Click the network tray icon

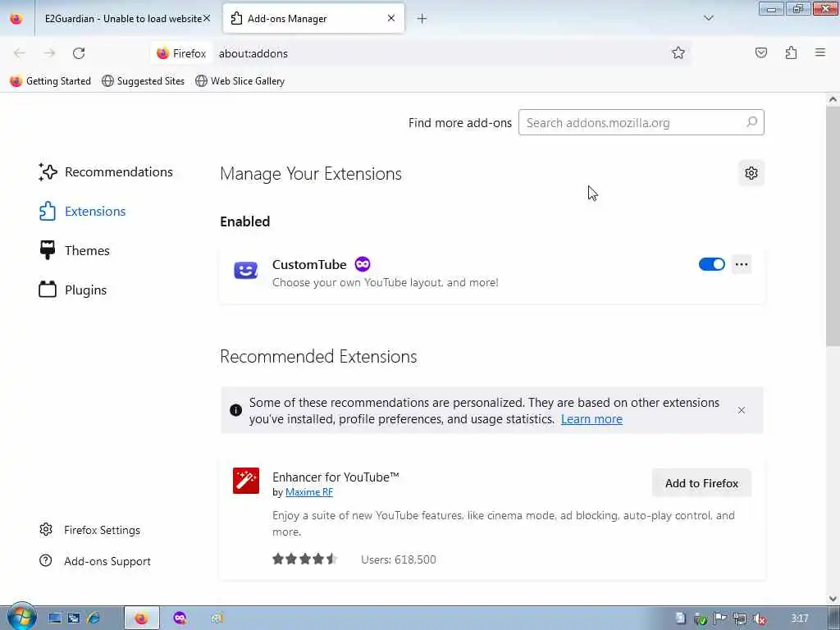[739, 619]
